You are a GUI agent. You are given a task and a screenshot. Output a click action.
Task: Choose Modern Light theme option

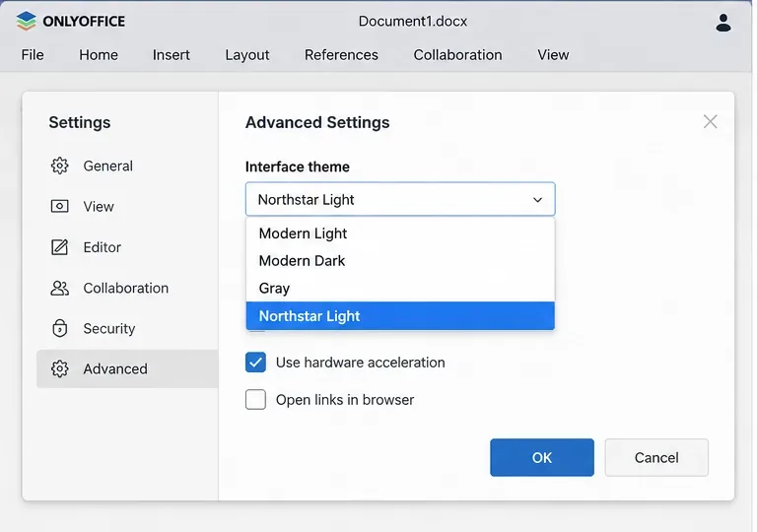tap(400, 233)
